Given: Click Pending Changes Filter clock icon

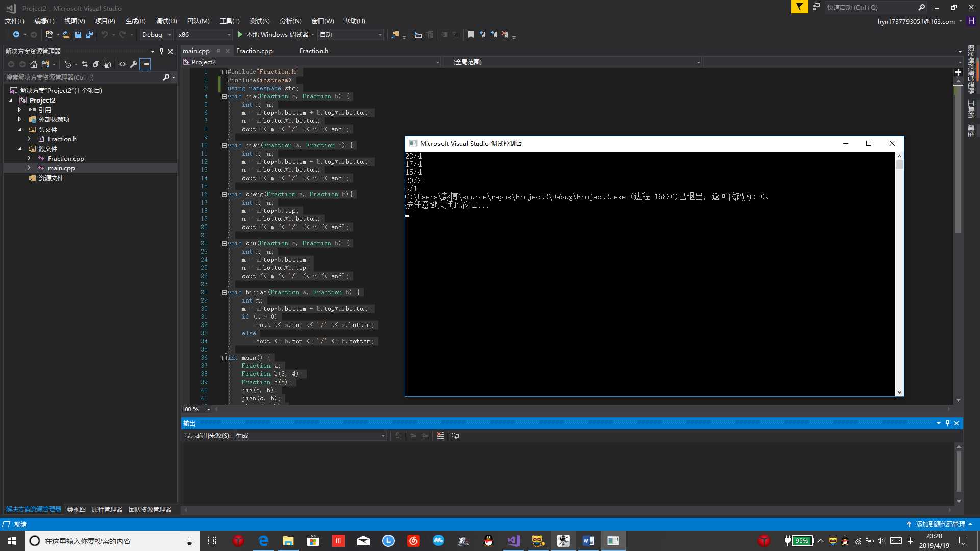Looking at the screenshot, I should click(x=68, y=64).
